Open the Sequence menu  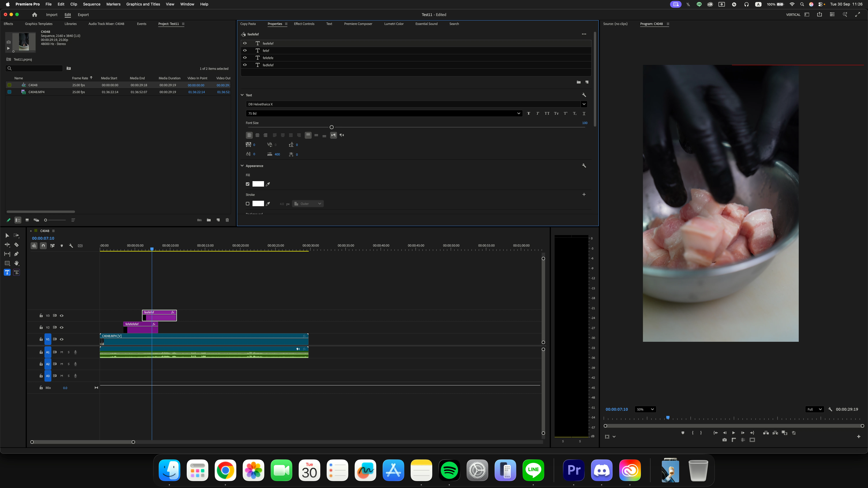click(x=92, y=4)
